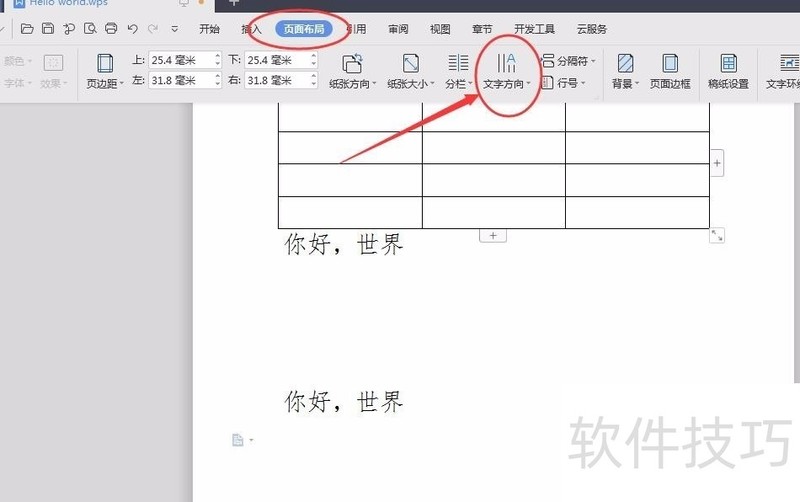
Task: Open 稿纸设置 manuscript paper settings
Action: click(728, 71)
